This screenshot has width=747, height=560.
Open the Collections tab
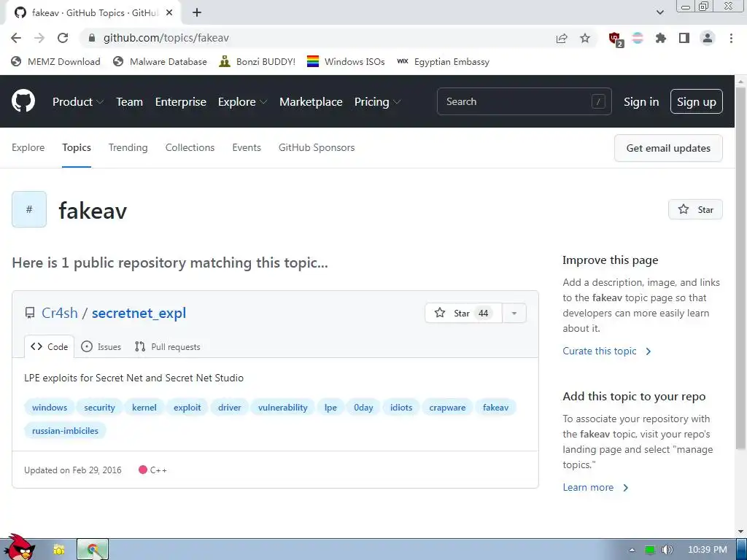pyautogui.click(x=190, y=147)
